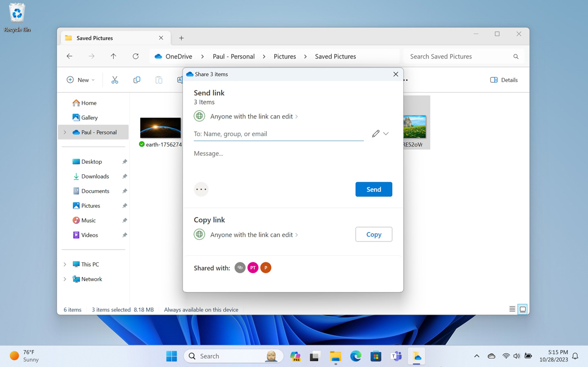Expand the This PC tree node
The width and height of the screenshot is (588, 367).
point(65,265)
